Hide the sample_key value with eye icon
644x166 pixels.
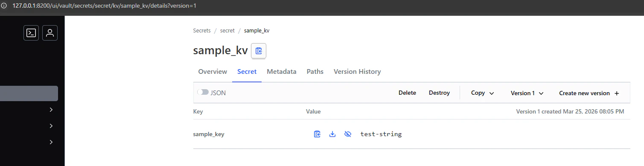[x=348, y=134]
